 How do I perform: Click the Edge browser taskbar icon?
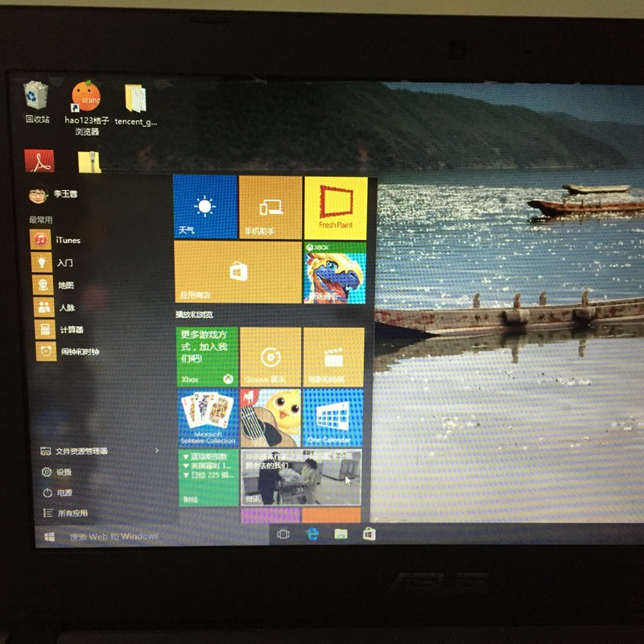(x=312, y=534)
